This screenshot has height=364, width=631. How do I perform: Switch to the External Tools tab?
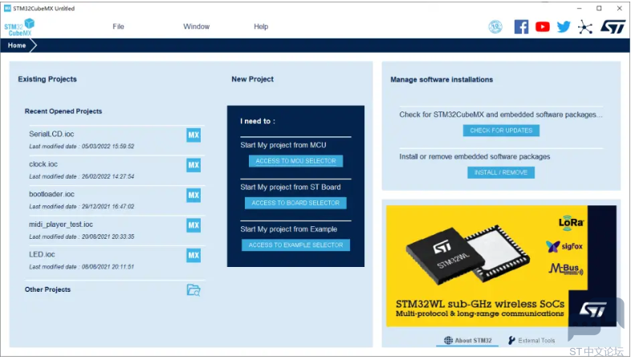point(531,341)
